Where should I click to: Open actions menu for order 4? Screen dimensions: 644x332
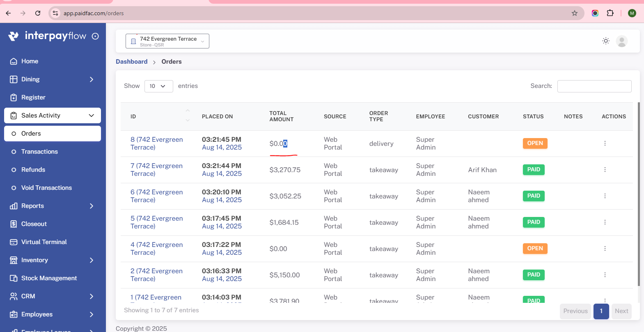[605, 249]
